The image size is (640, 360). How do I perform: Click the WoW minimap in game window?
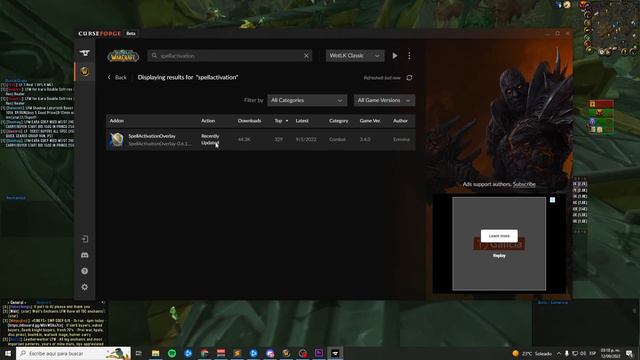(612, 28)
